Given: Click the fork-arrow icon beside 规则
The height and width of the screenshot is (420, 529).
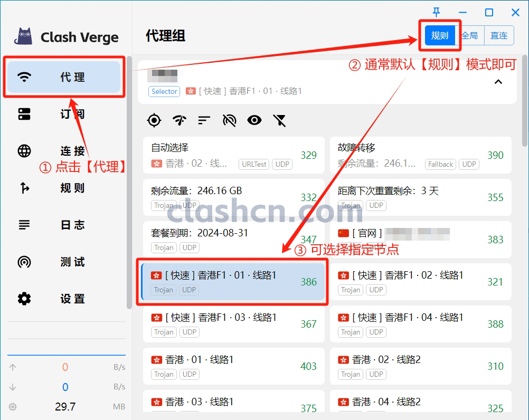Looking at the screenshot, I should (x=24, y=188).
